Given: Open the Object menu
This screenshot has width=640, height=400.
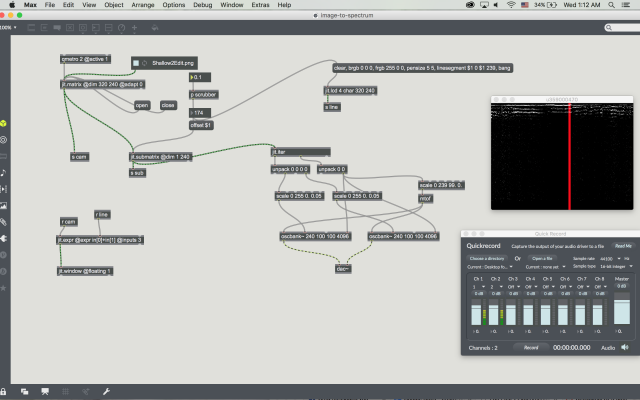Looking at the screenshot, I should [x=114, y=5].
